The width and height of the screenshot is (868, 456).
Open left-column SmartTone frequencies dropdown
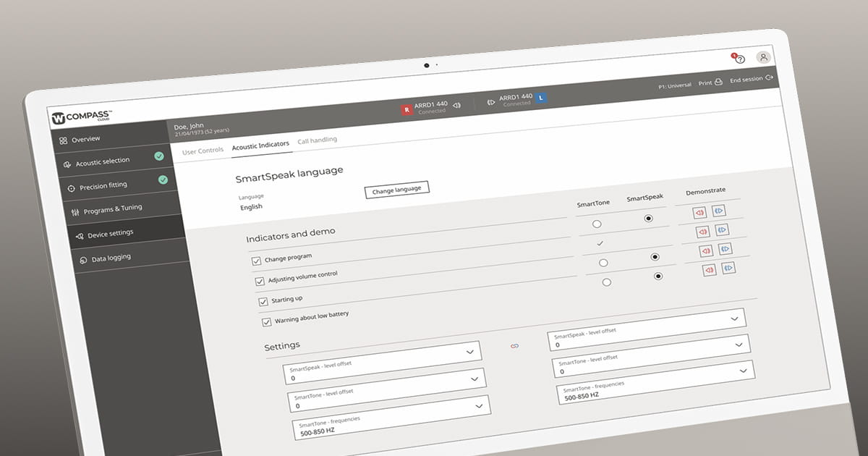[x=391, y=417]
